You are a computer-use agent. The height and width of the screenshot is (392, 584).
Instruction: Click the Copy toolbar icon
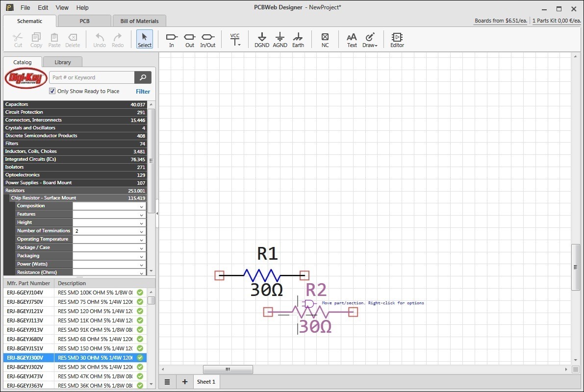tap(36, 40)
